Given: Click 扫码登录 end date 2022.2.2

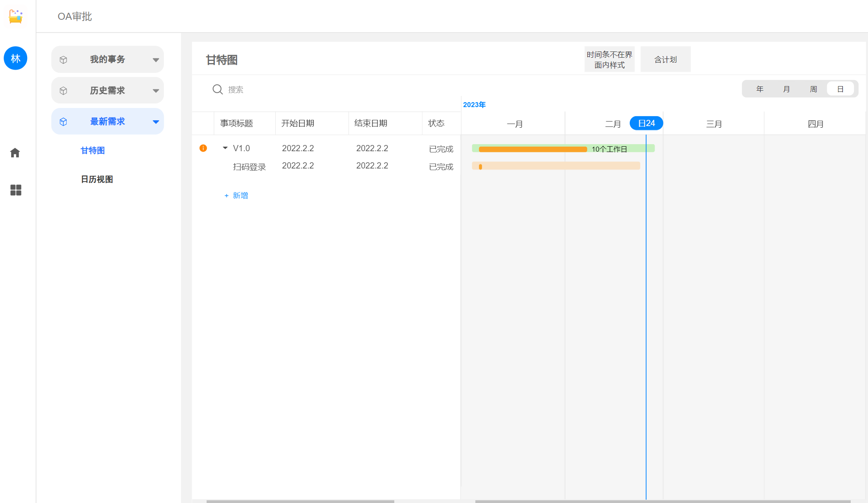Looking at the screenshot, I should (x=372, y=166).
